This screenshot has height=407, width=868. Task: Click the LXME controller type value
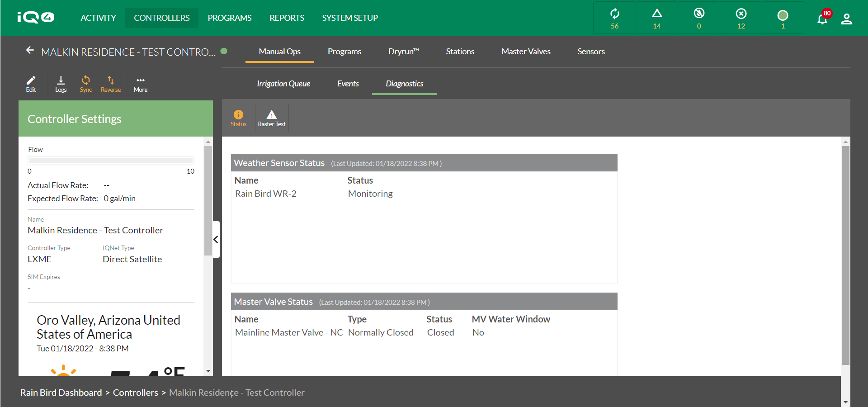tap(39, 259)
